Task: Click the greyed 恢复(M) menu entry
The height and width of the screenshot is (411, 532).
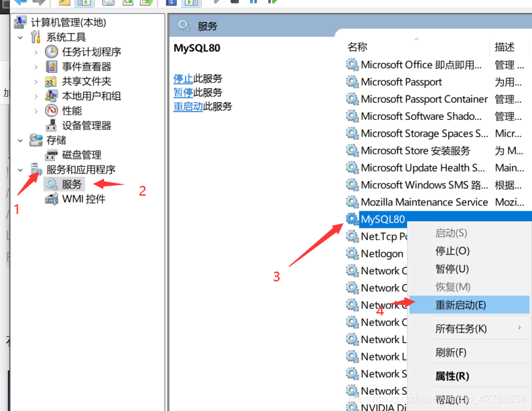Action: [x=469, y=287]
